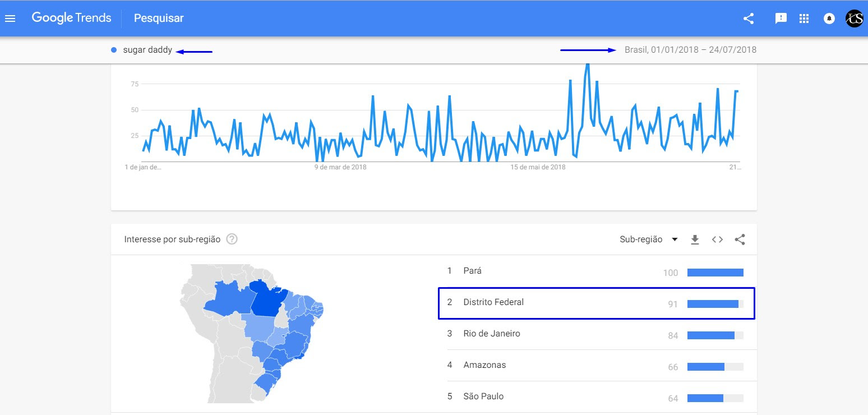Open the account profile avatar
Screen dimensions: 868x415
click(854, 19)
